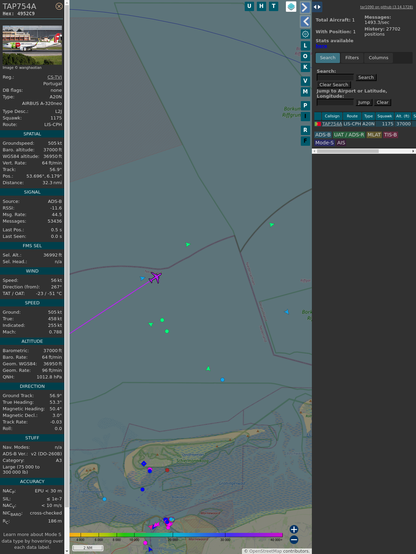The height and width of the screenshot is (554, 416).
Task: Click the ADS-B legend color label
Action: click(322, 135)
